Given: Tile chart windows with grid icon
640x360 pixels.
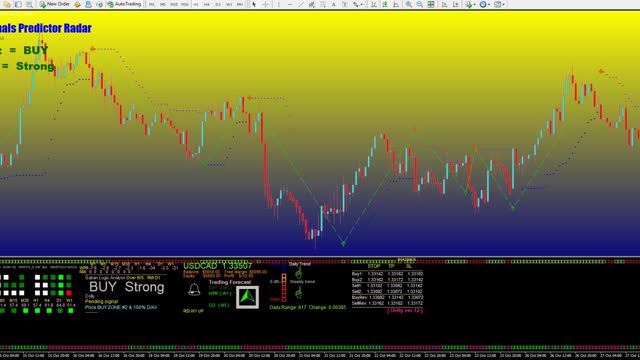Looking at the screenshot, I should click(x=431, y=4).
